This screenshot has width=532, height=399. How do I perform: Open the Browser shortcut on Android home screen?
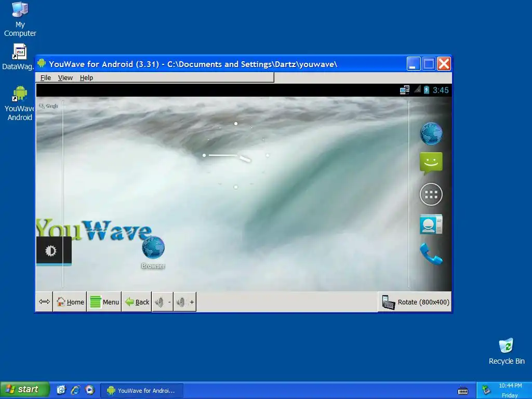pos(153,253)
